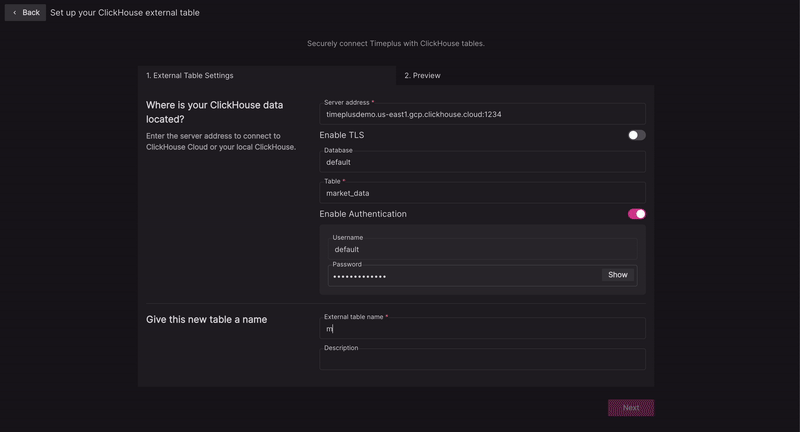Click the Enable TLS label text
The height and width of the screenshot is (432, 800).
pyautogui.click(x=342, y=135)
